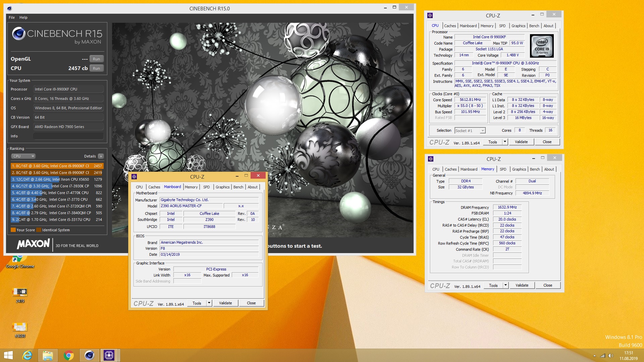The image size is (644, 362).
Task: Open About tab in Mainboard CPU-Z window
Action: 253,187
